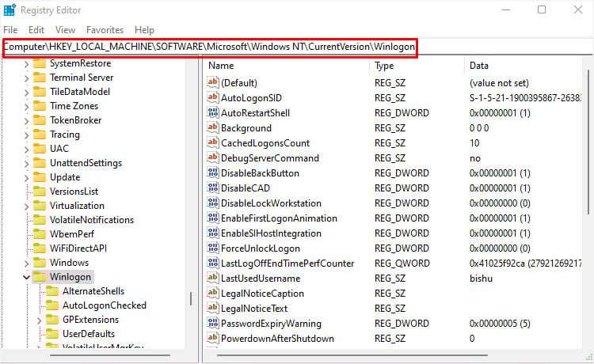Open the View menu

tap(65, 30)
